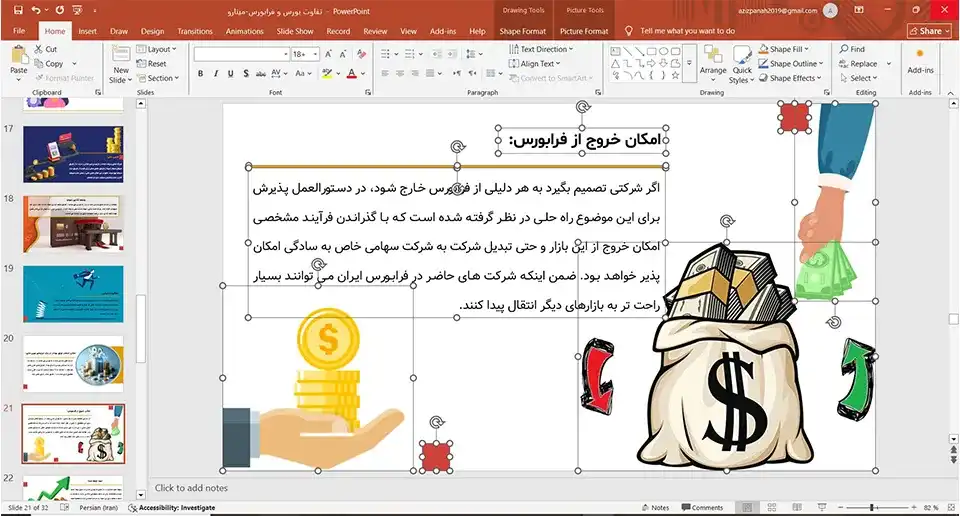Click the font name input box
The image size is (960, 516).
[x=242, y=54]
